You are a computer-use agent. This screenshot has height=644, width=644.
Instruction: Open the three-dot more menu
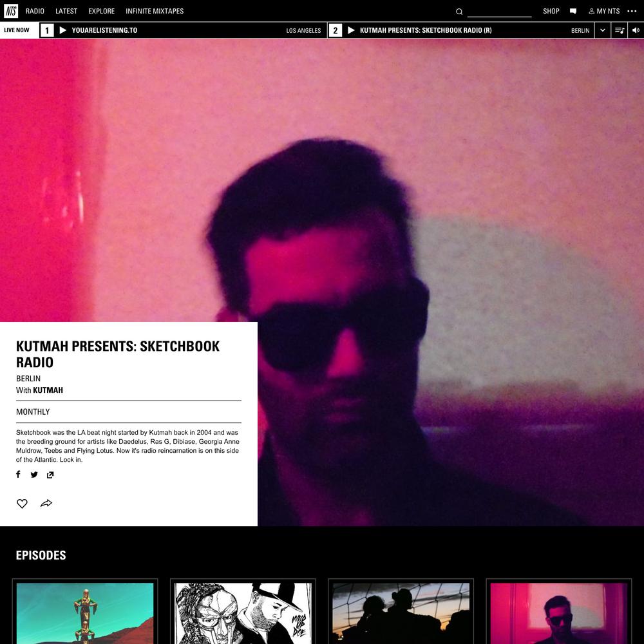tap(632, 11)
